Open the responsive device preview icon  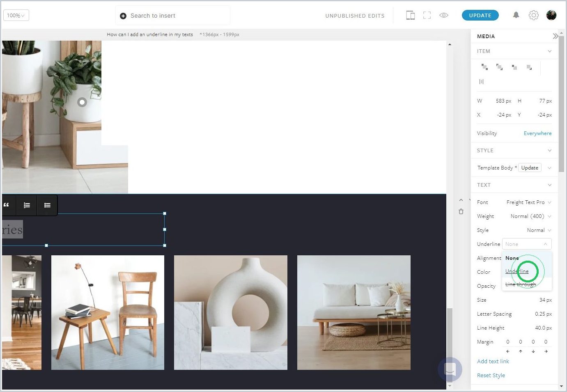pyautogui.click(x=410, y=16)
